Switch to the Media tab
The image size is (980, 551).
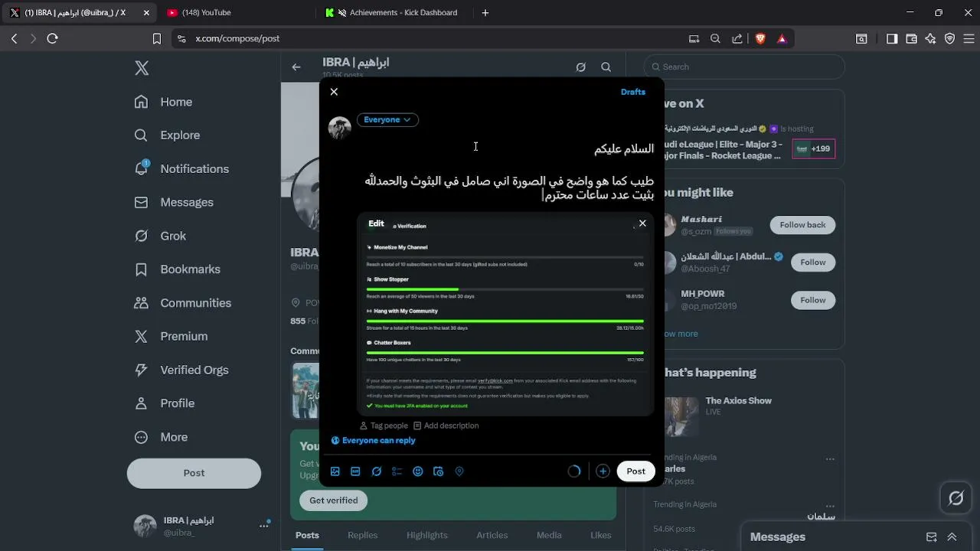coord(549,535)
